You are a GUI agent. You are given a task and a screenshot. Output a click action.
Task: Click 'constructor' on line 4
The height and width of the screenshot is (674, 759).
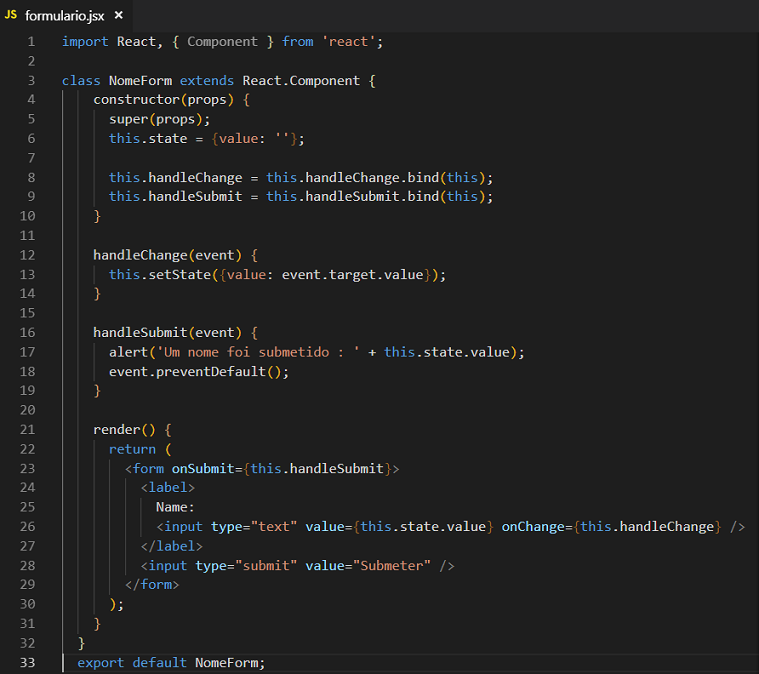(136, 100)
